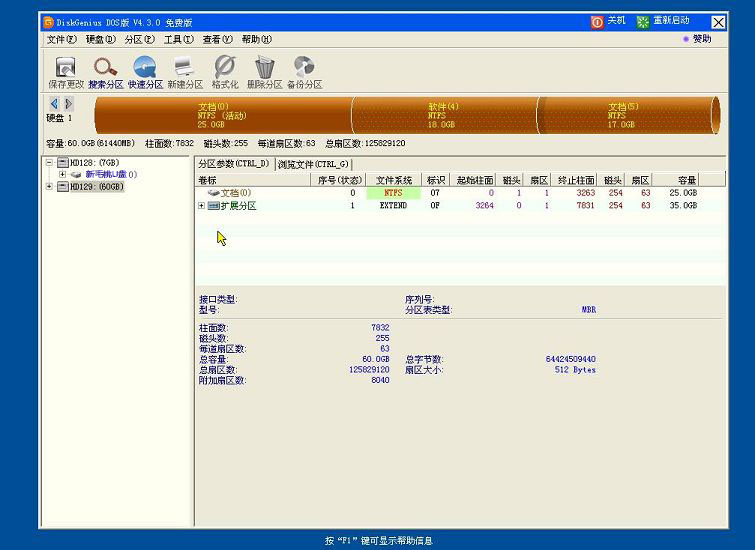Image resolution: width=755 pixels, height=550 pixels.
Task: Click the 文件系统 column header
Action: (393, 180)
